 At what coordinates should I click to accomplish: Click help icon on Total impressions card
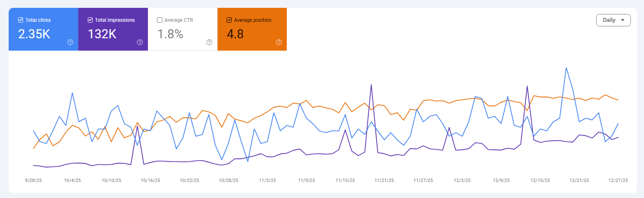coord(140,42)
